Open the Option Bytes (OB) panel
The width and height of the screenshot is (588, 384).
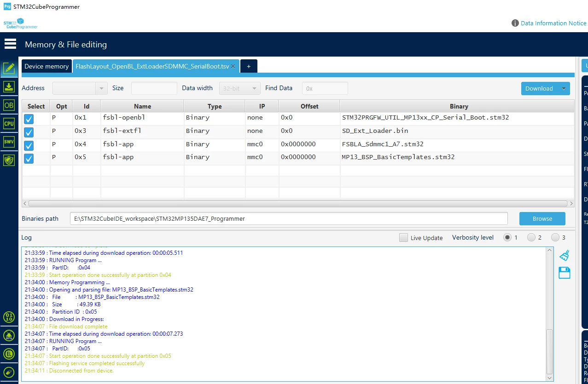9,105
